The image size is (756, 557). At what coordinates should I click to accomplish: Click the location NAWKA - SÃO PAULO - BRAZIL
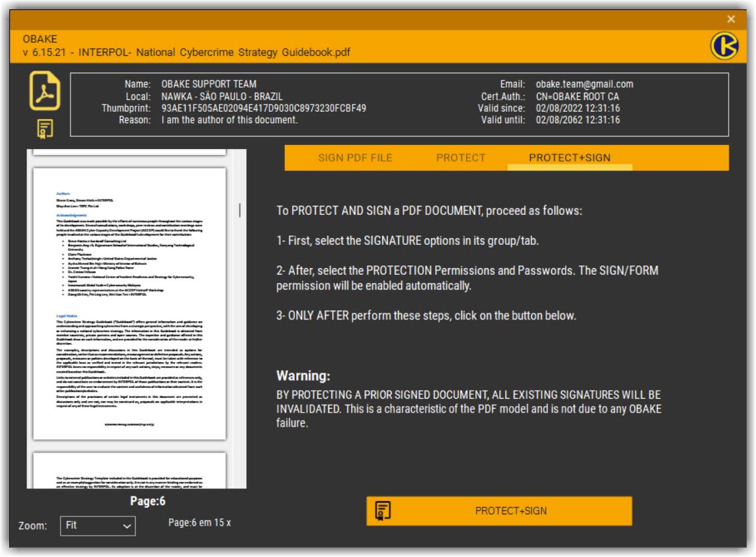tap(222, 96)
